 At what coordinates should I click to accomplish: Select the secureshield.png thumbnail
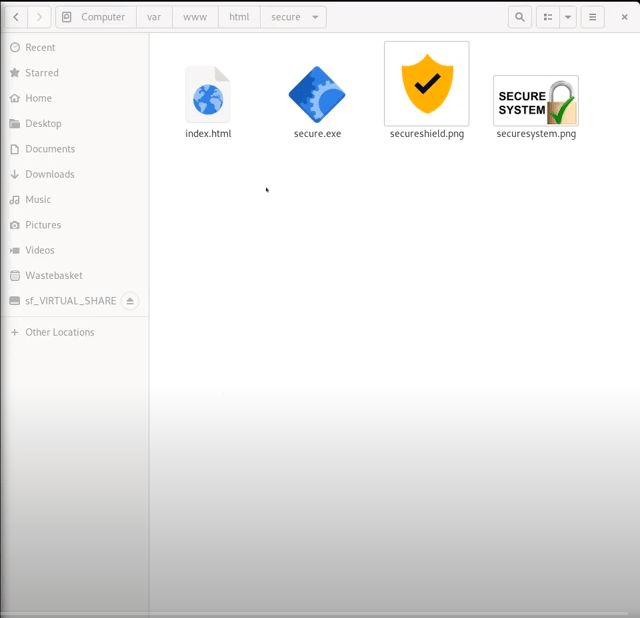(x=427, y=84)
